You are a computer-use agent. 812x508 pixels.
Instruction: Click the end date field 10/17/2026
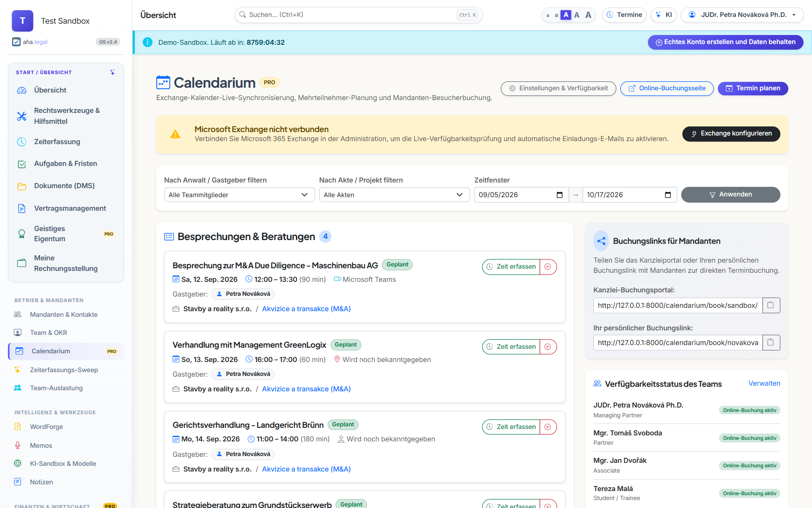point(630,195)
